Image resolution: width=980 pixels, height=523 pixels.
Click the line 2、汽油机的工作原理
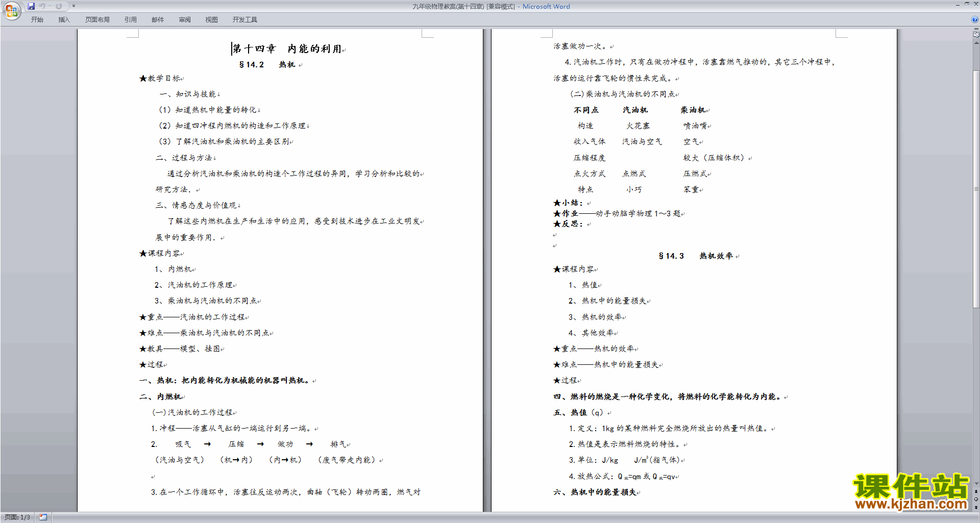[194, 285]
